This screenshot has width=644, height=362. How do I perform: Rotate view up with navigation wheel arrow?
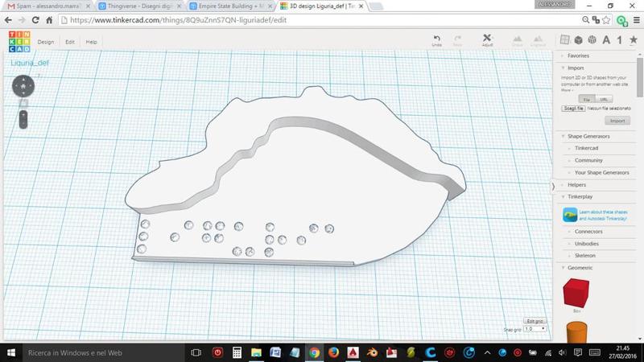(x=23, y=79)
